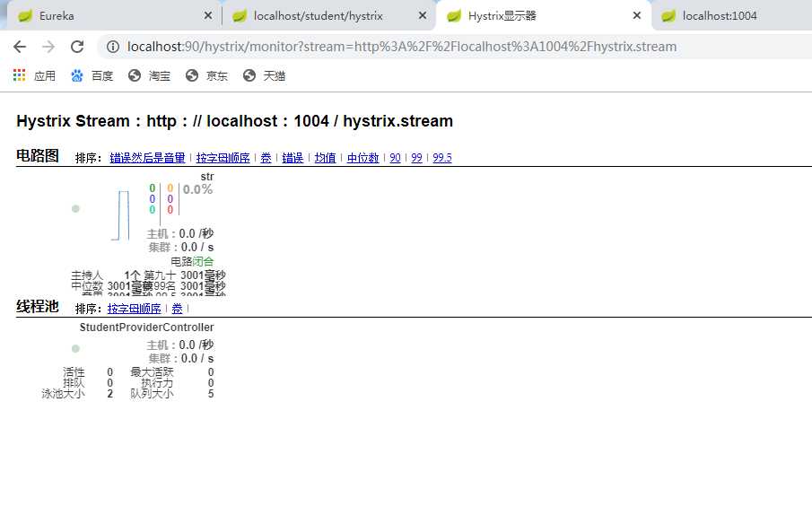Screen dimensions: 812x524
Task: Click the str circuit status circle
Action: 75,209
